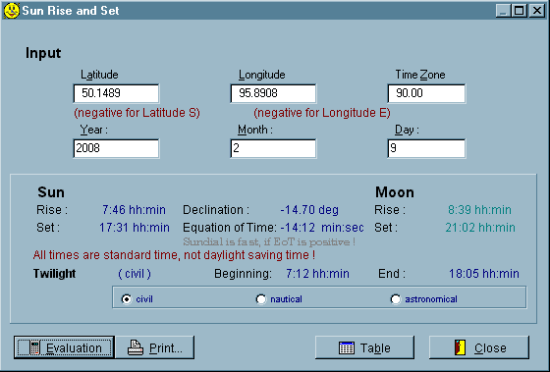Click the printer icon on Print button

pyautogui.click(x=135, y=348)
